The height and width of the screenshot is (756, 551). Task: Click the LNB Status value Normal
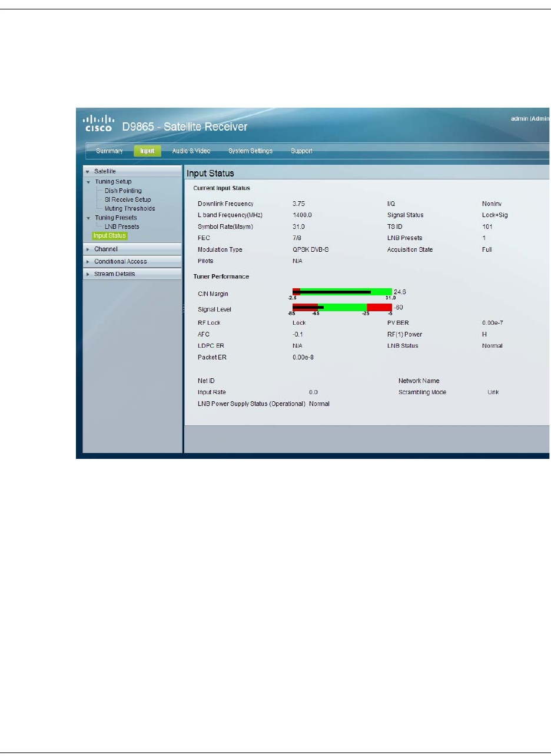[492, 346]
